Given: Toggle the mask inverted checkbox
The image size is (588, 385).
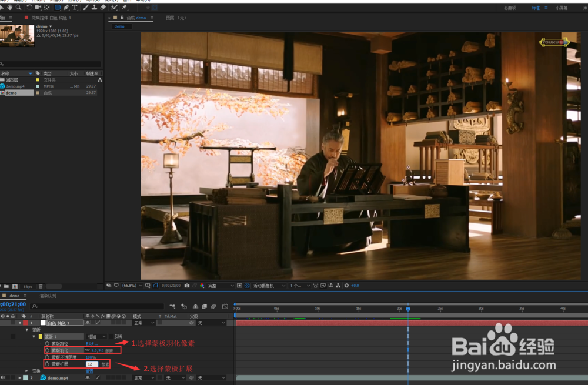Looking at the screenshot, I should 111,337.
